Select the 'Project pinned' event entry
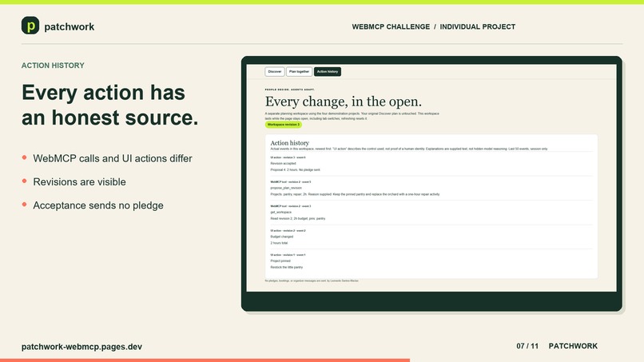The image size is (644, 362). 280,261
